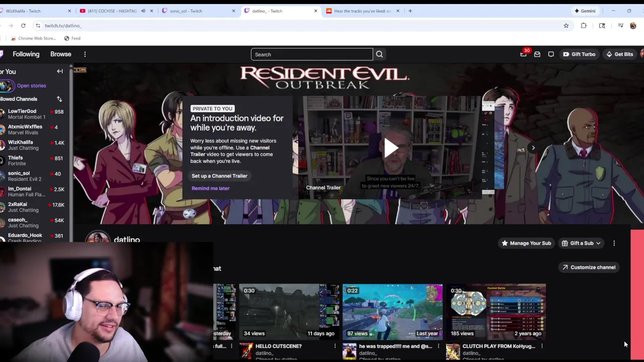Open AtxmicWxffles channel in sidebar

pyautogui.click(x=33, y=130)
